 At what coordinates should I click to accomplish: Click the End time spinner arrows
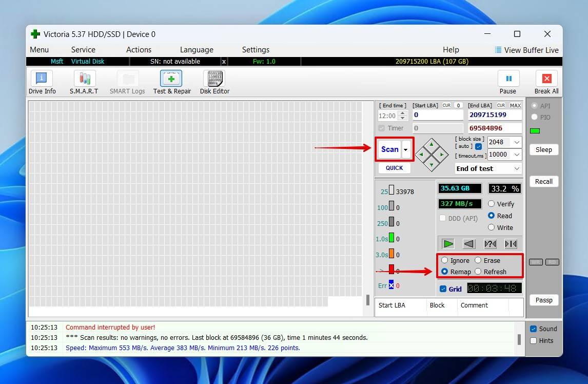[403, 116]
